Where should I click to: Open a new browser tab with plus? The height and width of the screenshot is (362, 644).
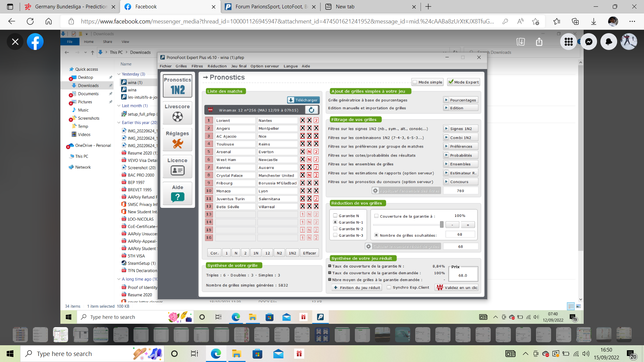tap(428, 7)
